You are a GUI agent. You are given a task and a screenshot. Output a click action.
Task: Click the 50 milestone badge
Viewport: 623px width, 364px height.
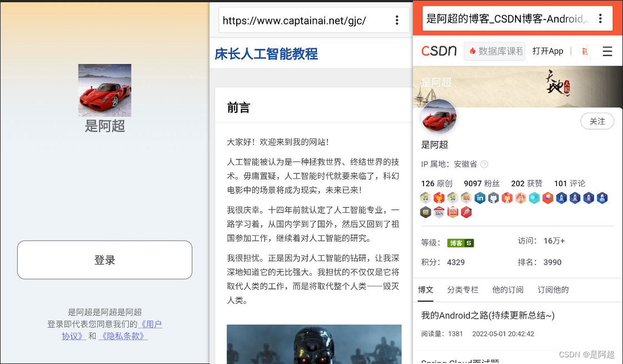[453, 198]
